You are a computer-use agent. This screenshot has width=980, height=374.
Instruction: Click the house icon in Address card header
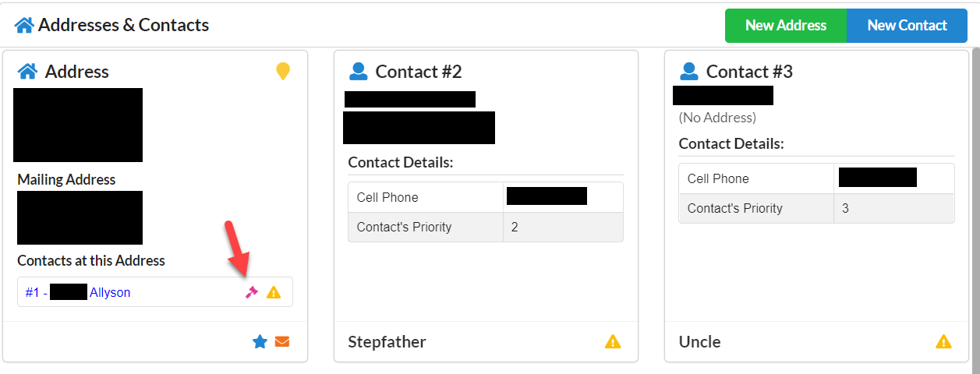point(28,72)
